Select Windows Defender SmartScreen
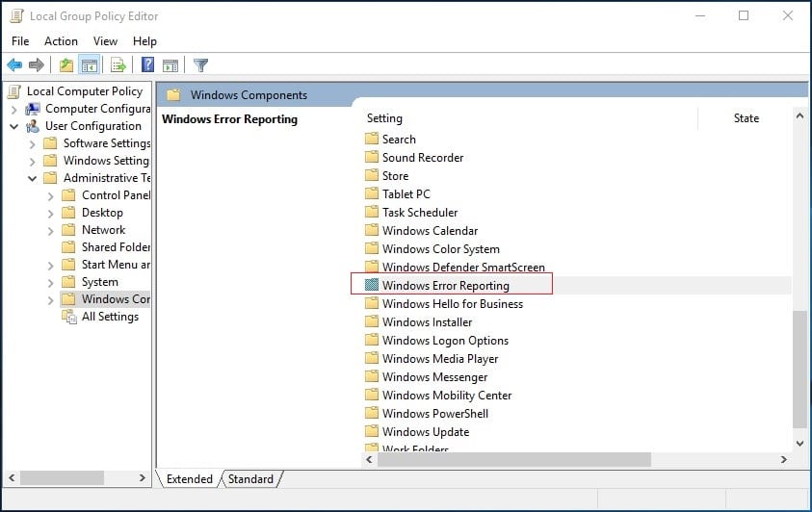The image size is (812, 512). click(x=463, y=267)
